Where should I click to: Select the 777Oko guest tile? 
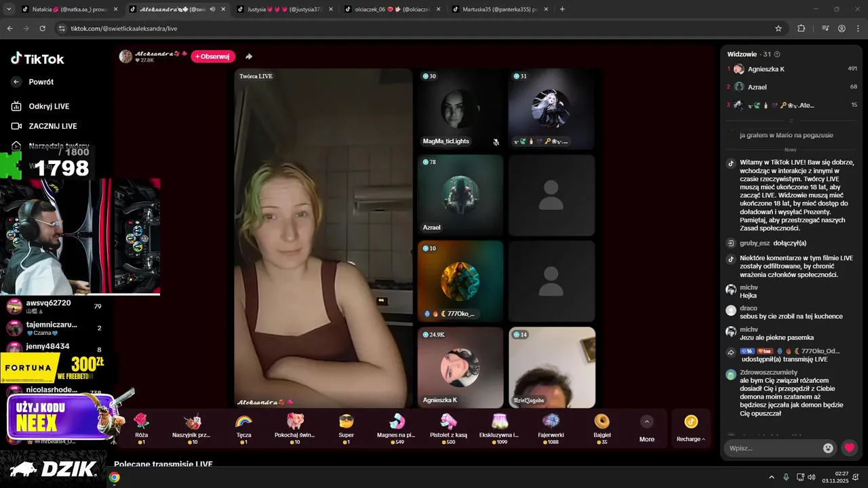[460, 281]
